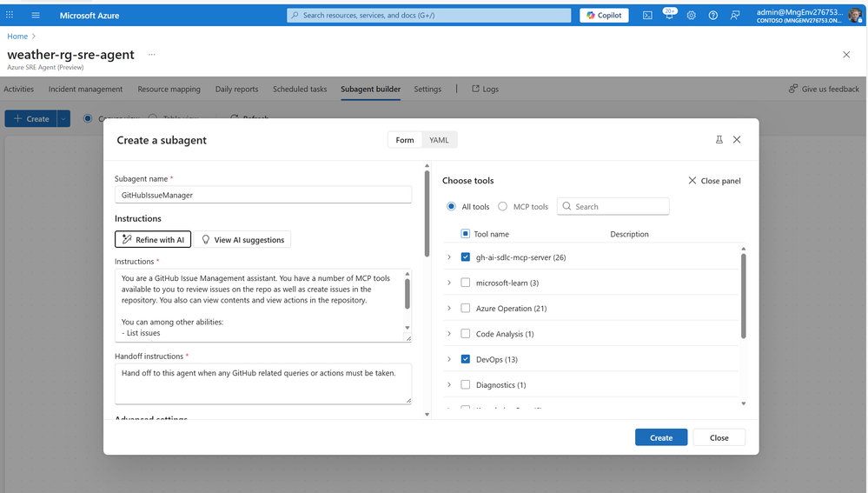The image size is (868, 493).
Task: Click Refine with AI button
Action: point(153,239)
